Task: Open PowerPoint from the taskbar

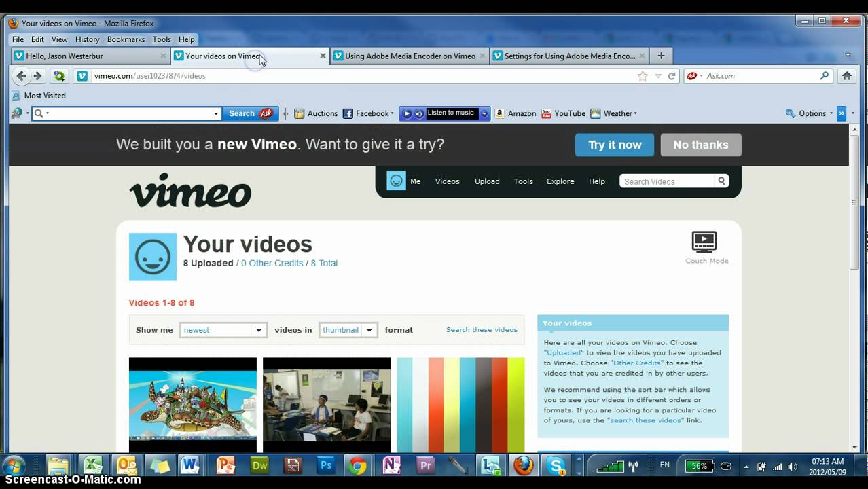Action: click(225, 466)
